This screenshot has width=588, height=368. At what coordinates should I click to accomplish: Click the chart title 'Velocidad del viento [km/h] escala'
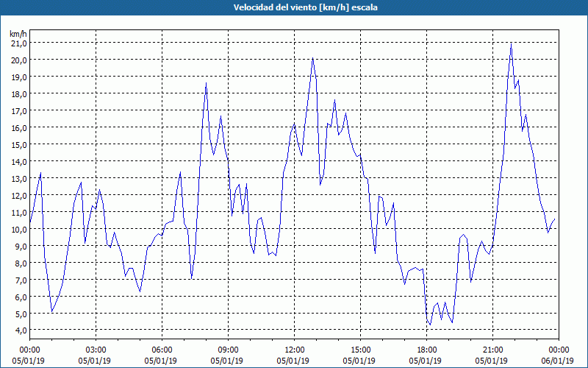point(305,7)
